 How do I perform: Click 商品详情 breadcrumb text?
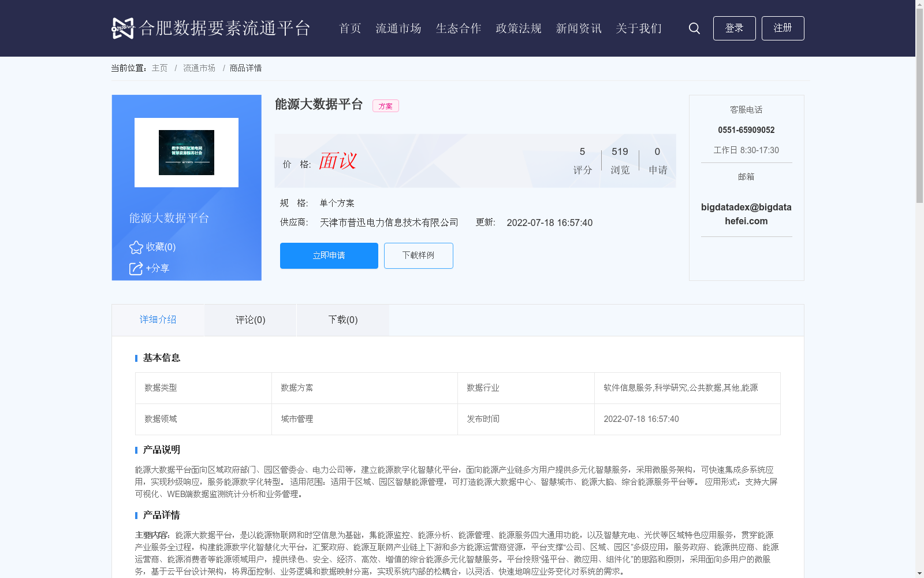click(x=245, y=68)
